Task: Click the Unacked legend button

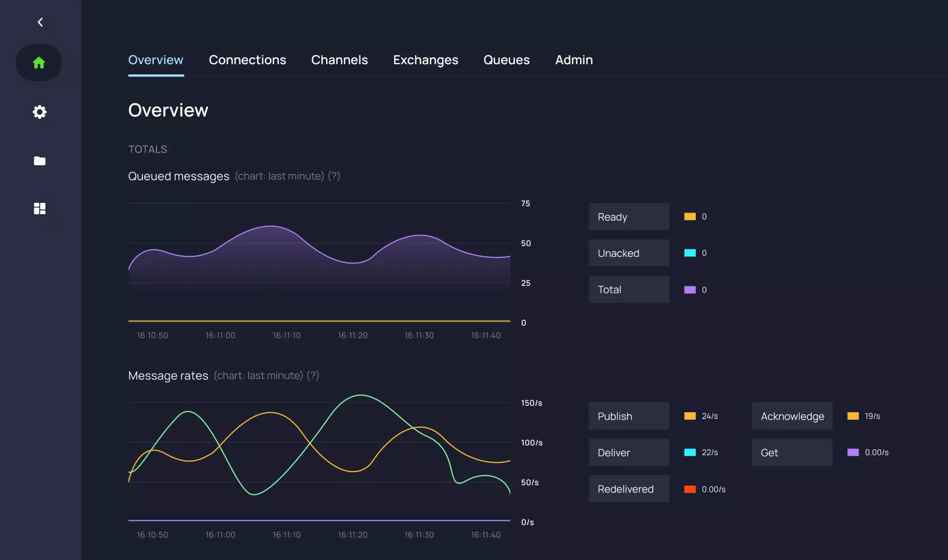Action: click(x=629, y=253)
